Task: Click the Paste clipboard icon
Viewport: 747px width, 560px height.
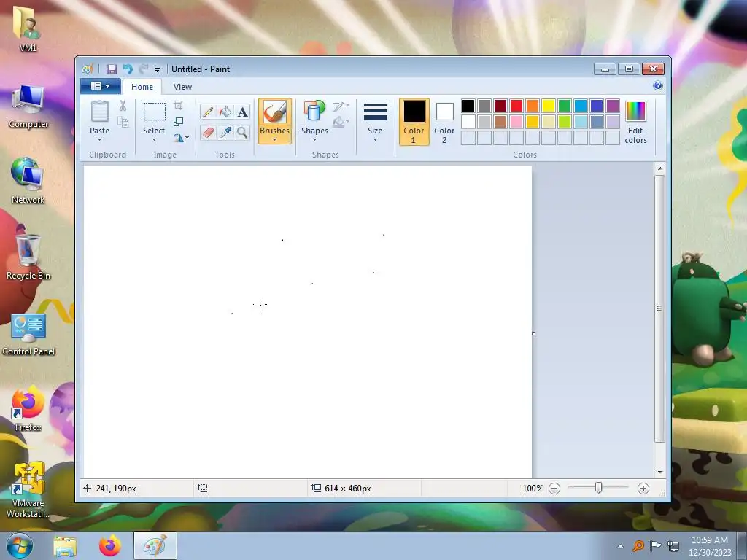Action: tap(99, 112)
